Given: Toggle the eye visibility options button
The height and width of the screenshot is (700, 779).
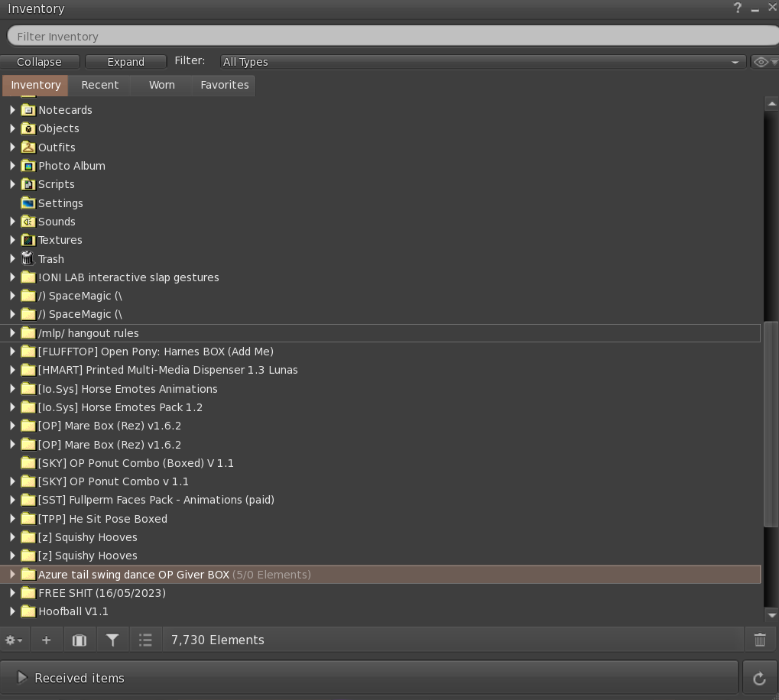Looking at the screenshot, I should click(x=764, y=62).
